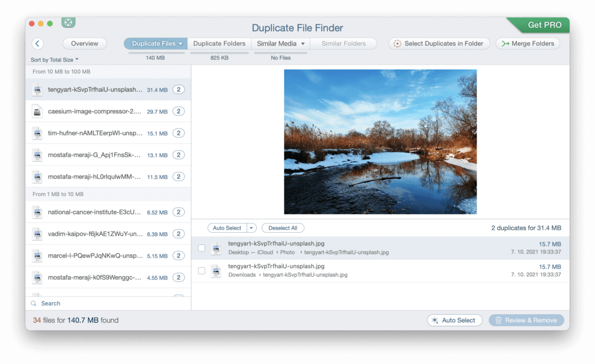This screenshot has width=595, height=364.
Task: Click the sun icon on bottom Auto Select button
Action: coord(436,320)
